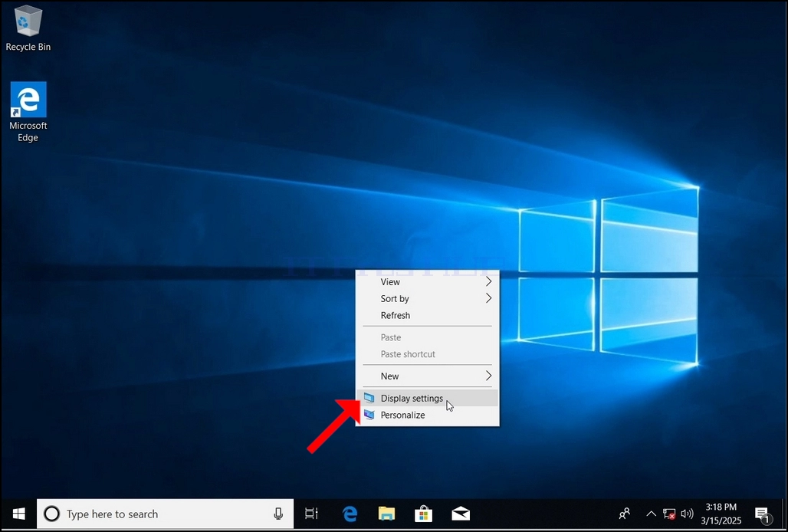Open the Windows Start button

click(x=18, y=514)
